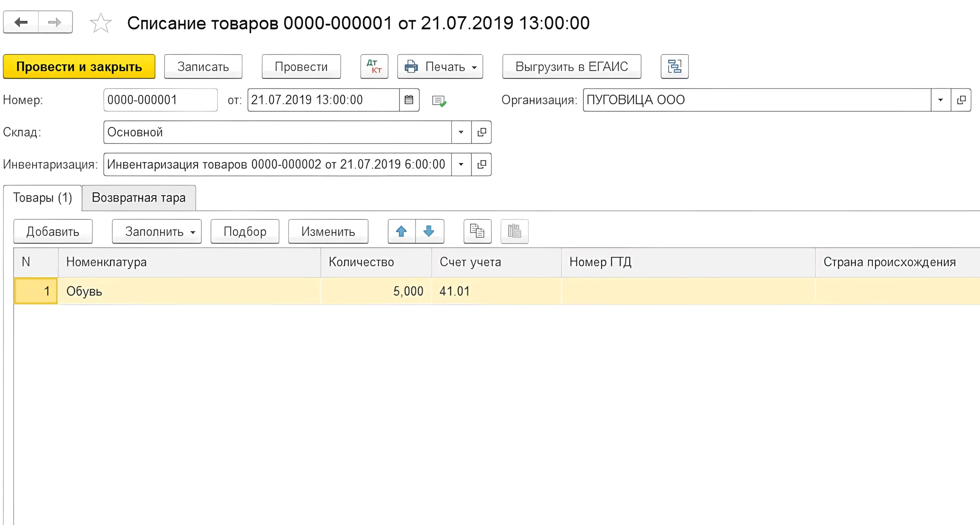Screen dimensions: 980x525
Task: Click the Провести button
Action: click(x=301, y=66)
